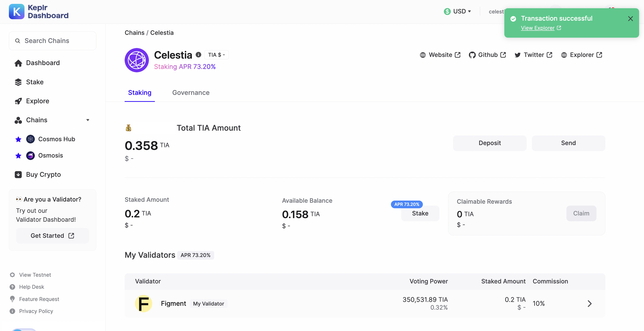Screen dimensions: 644x331
Task: Click the Deposit button
Action: [x=490, y=143]
